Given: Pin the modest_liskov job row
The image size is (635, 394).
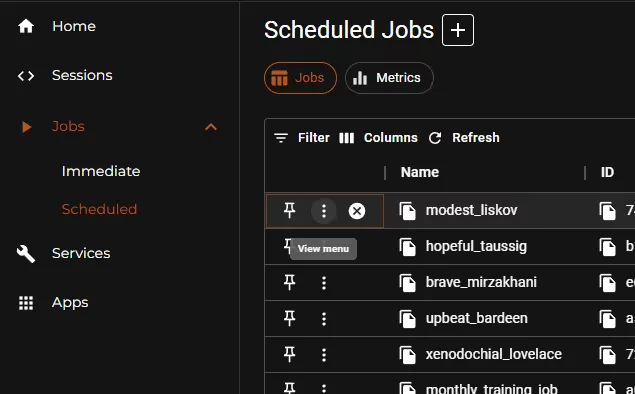Looking at the screenshot, I should point(290,211).
